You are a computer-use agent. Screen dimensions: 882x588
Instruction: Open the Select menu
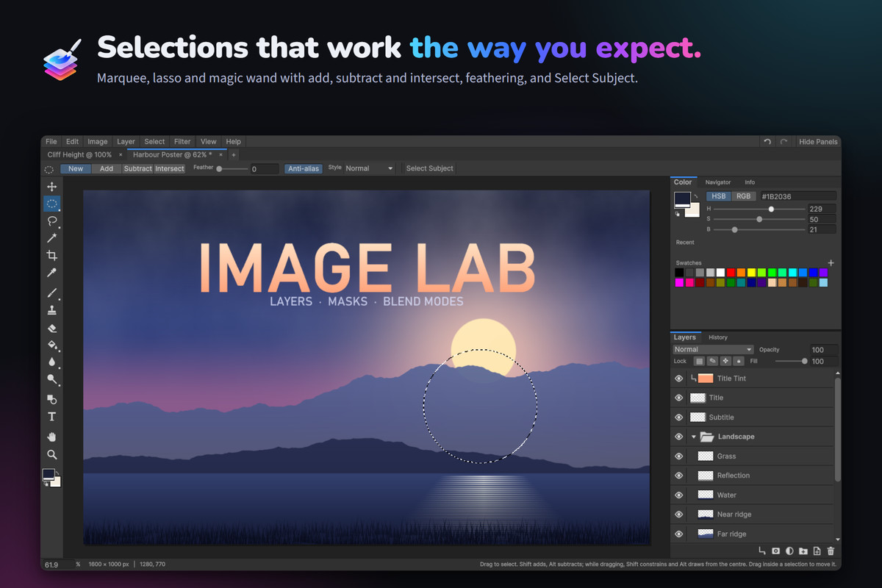point(154,142)
